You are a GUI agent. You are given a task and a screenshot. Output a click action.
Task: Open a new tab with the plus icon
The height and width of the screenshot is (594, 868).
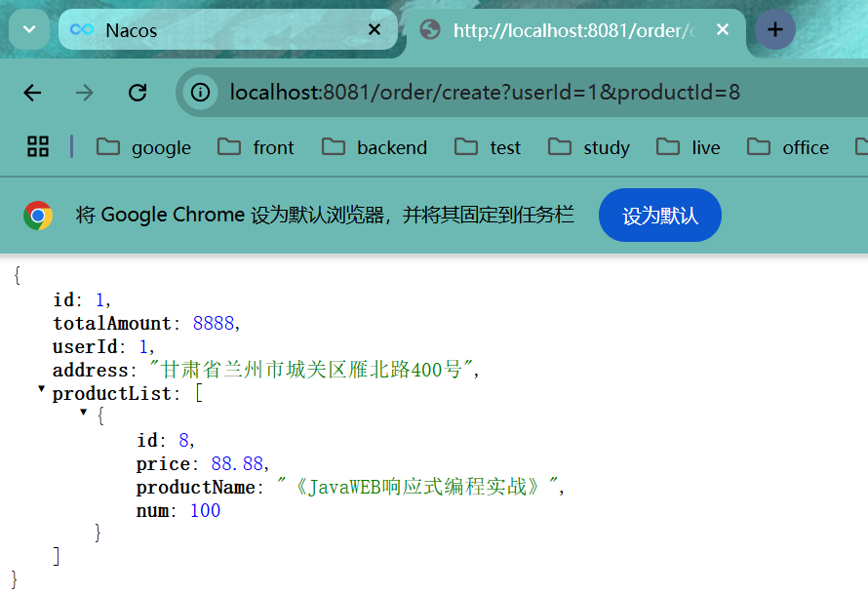774,29
